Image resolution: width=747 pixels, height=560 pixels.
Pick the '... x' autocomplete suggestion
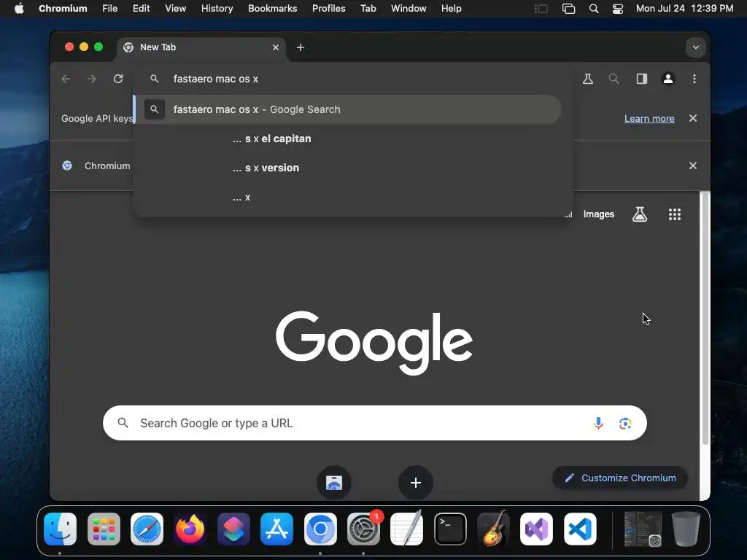[353, 197]
